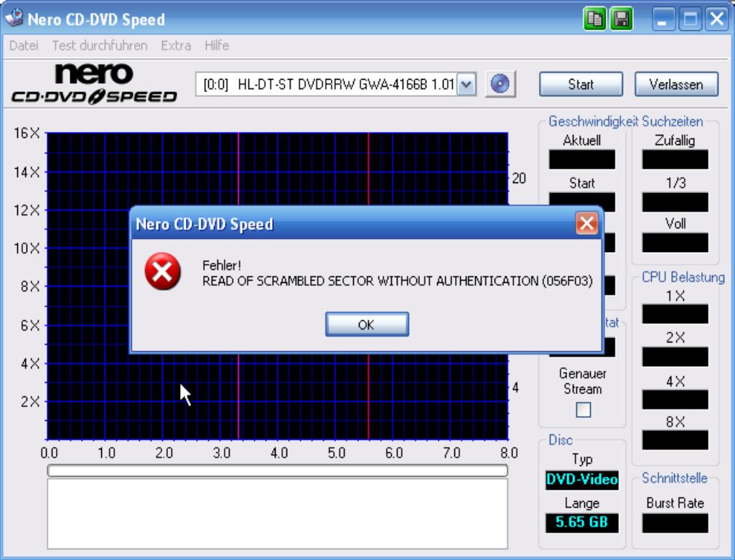Open the Extra menu
The image size is (735, 560).
tap(176, 45)
